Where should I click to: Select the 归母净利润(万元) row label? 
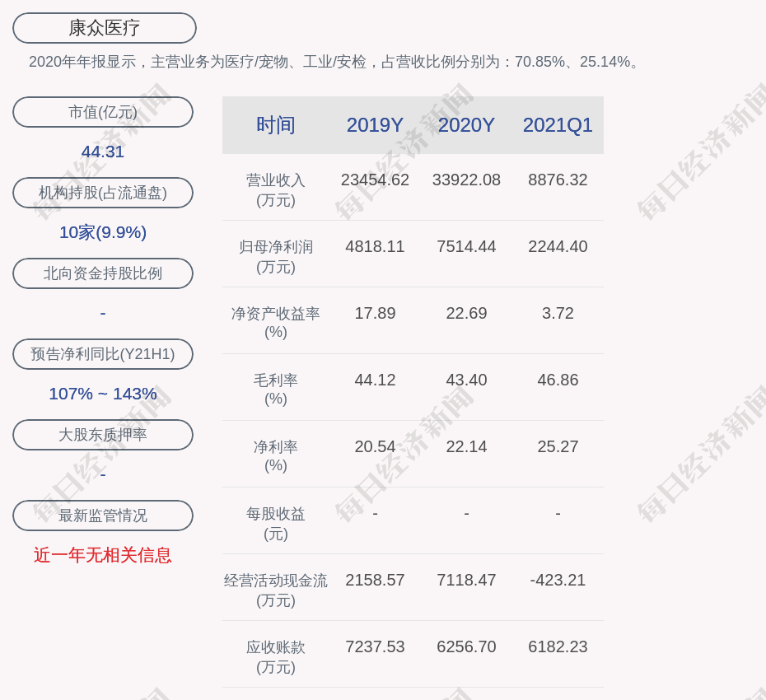pyautogui.click(x=276, y=256)
